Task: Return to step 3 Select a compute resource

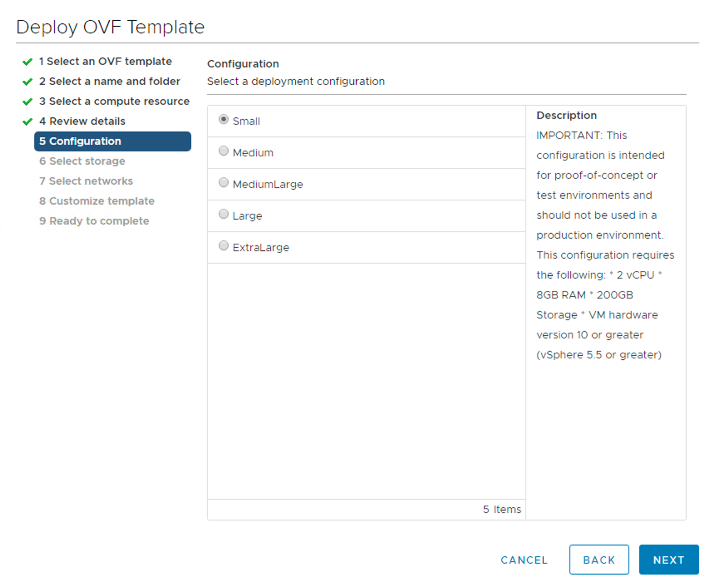Action: [114, 101]
